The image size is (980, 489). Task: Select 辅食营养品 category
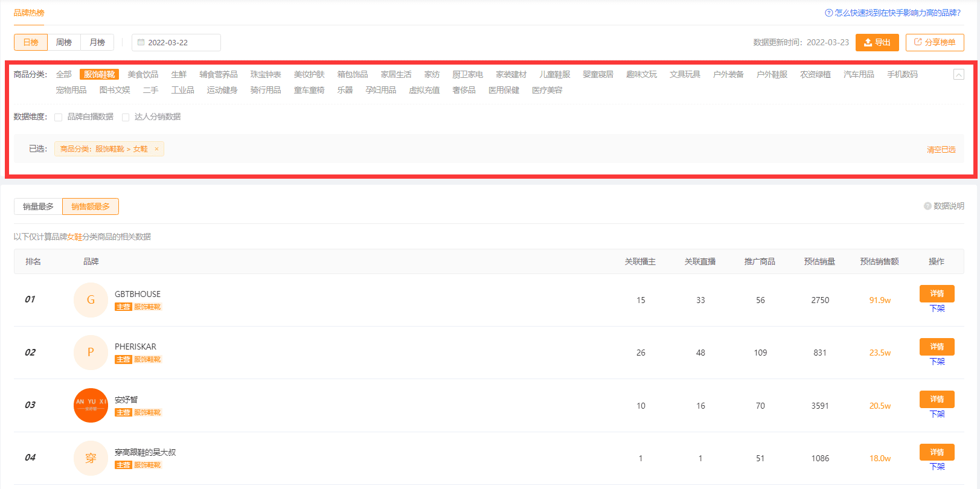[x=219, y=74]
